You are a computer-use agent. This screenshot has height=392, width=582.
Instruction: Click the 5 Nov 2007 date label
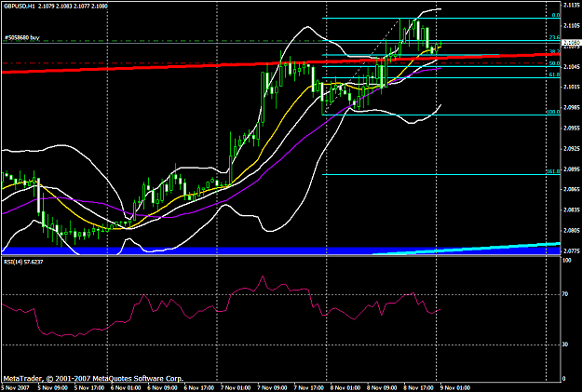point(15,388)
